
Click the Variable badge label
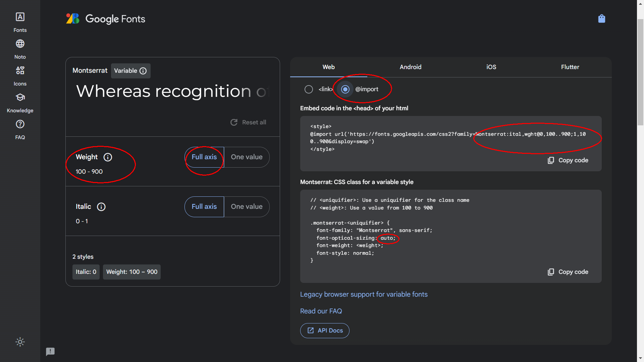(x=125, y=71)
